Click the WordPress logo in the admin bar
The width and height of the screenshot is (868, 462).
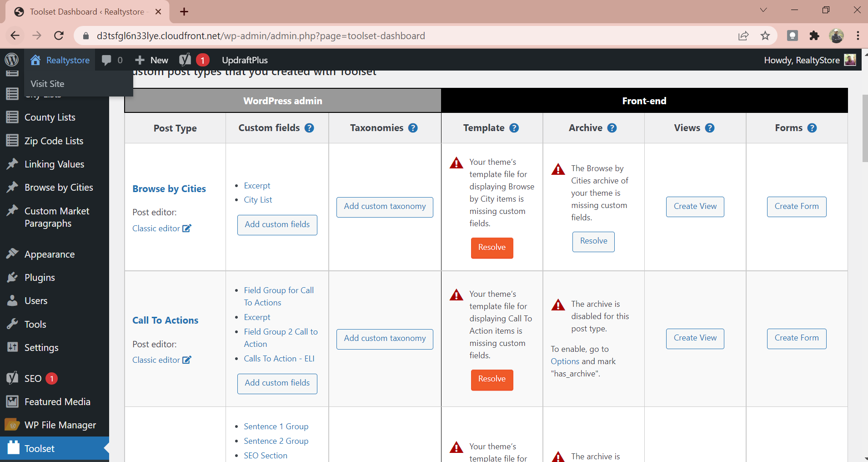11,60
